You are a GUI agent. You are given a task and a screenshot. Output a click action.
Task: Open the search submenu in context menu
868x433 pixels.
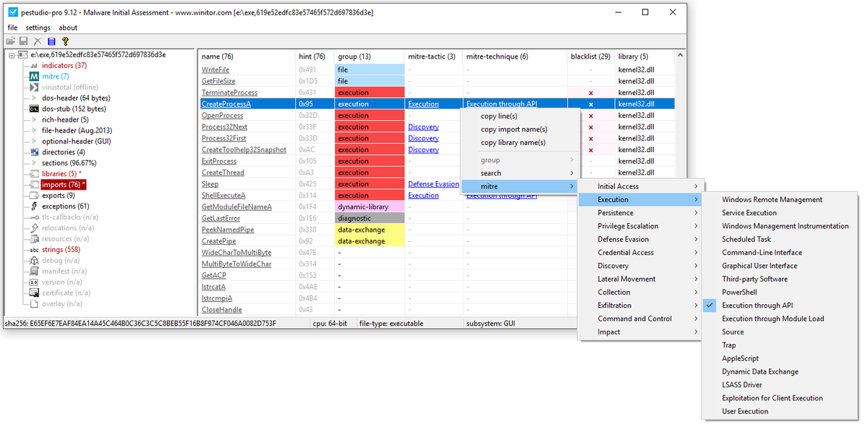pyautogui.click(x=520, y=173)
